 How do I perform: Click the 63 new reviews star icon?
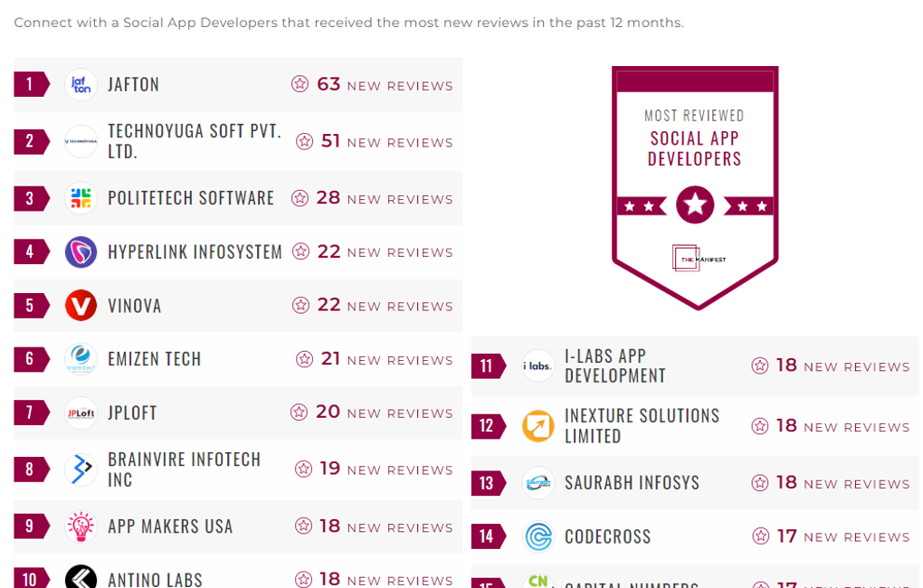300,84
